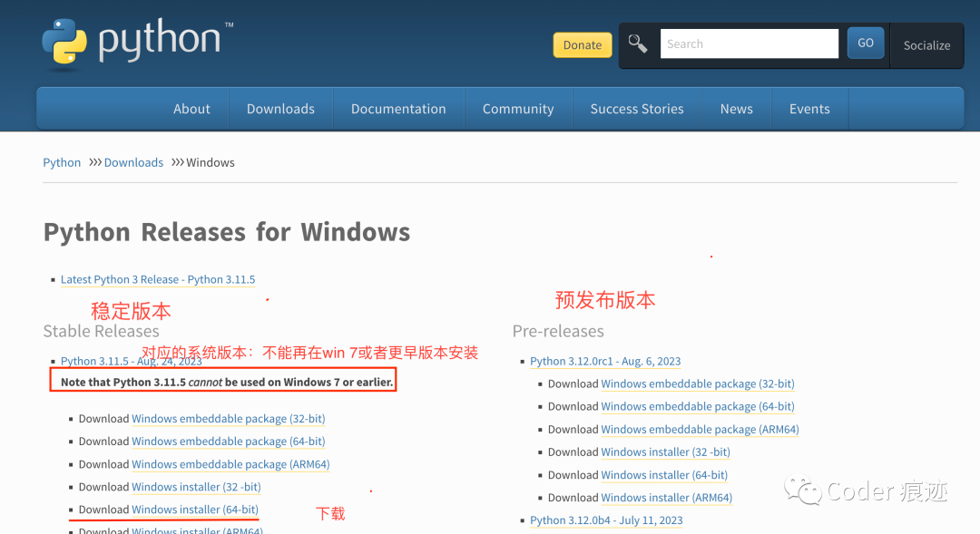This screenshot has height=534, width=980.
Task: Select the About navigation item
Action: click(191, 108)
